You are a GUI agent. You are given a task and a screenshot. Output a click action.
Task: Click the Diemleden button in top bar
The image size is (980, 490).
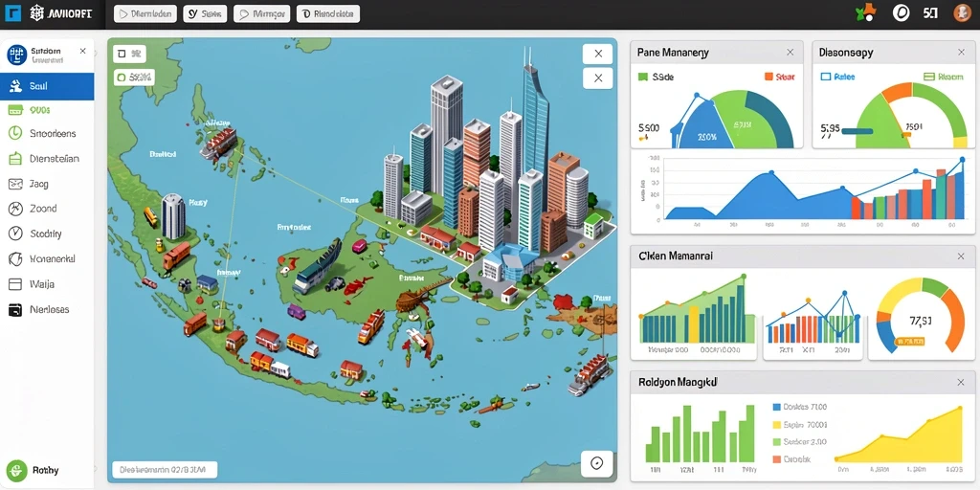pos(145,13)
